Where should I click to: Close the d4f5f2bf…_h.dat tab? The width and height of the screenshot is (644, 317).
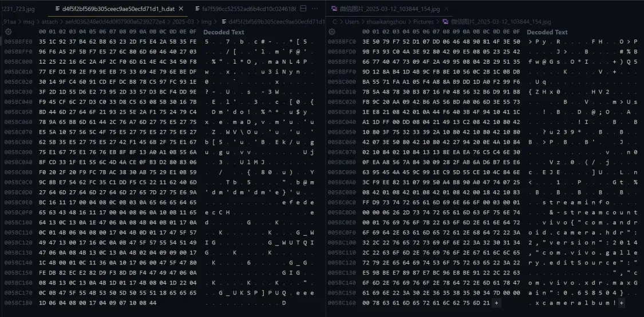[181, 9]
